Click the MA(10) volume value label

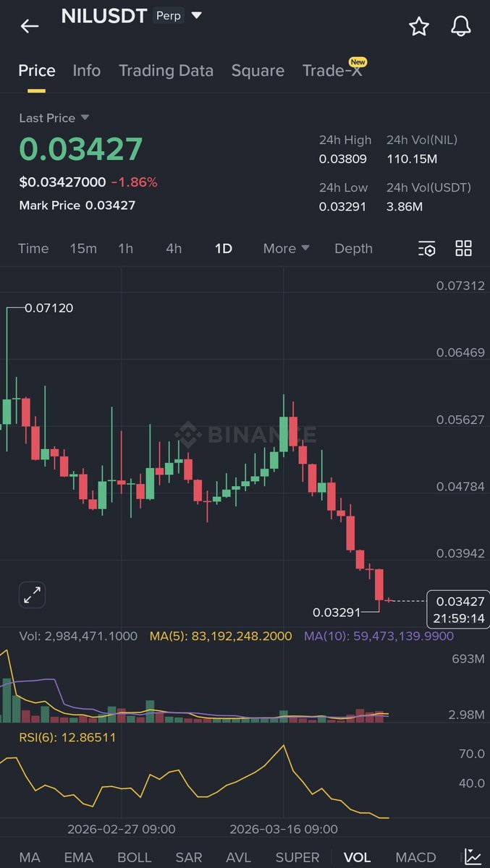(x=379, y=637)
